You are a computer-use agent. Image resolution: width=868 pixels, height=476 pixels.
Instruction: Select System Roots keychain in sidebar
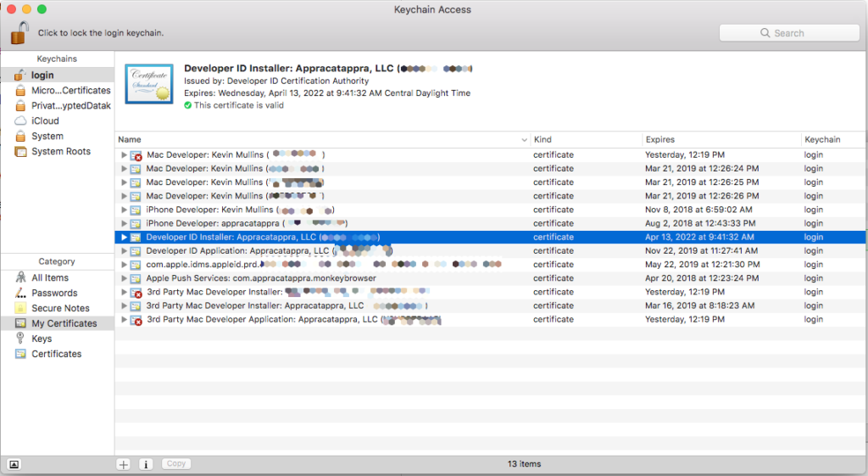click(60, 152)
